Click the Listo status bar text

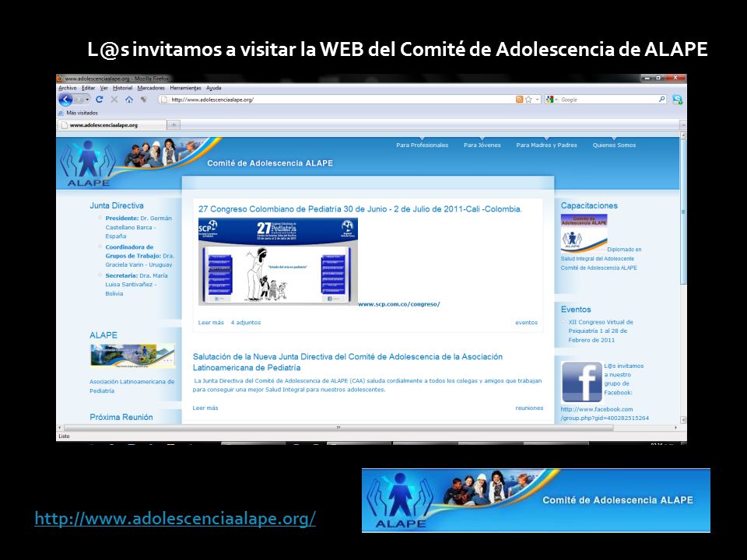coord(64,436)
